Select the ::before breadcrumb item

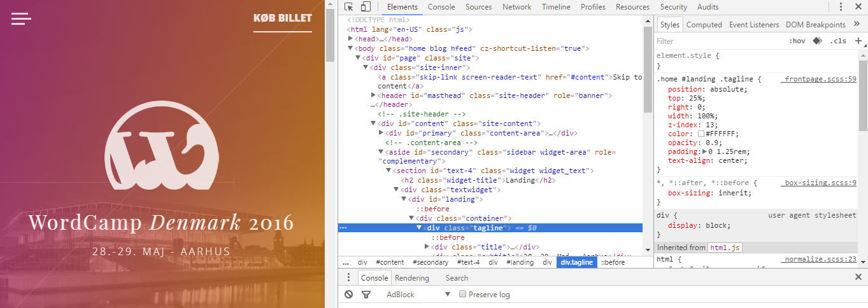(x=613, y=262)
